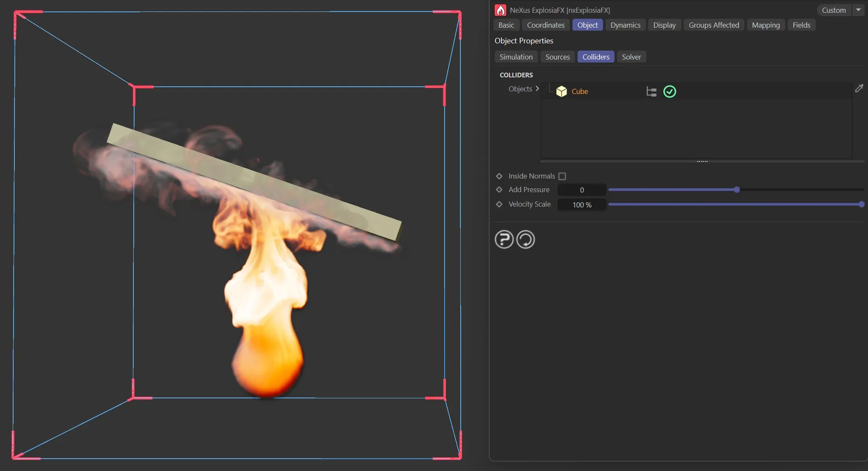
Task: Click the Add Pressure slider handle
Action: pos(737,190)
